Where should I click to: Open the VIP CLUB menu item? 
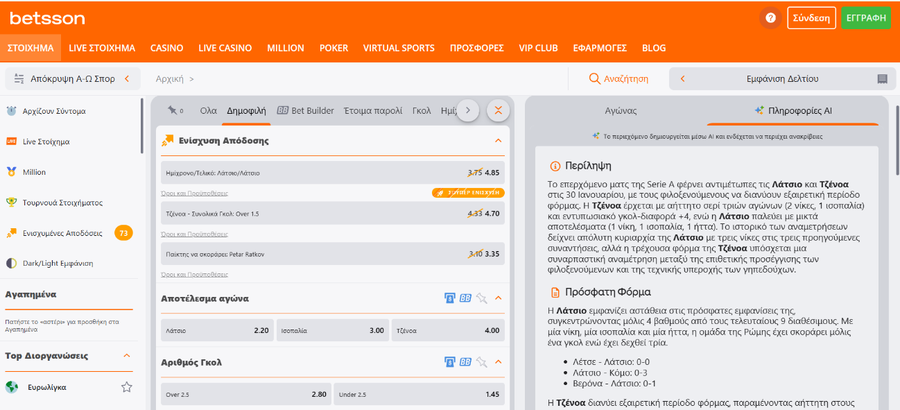coord(538,48)
